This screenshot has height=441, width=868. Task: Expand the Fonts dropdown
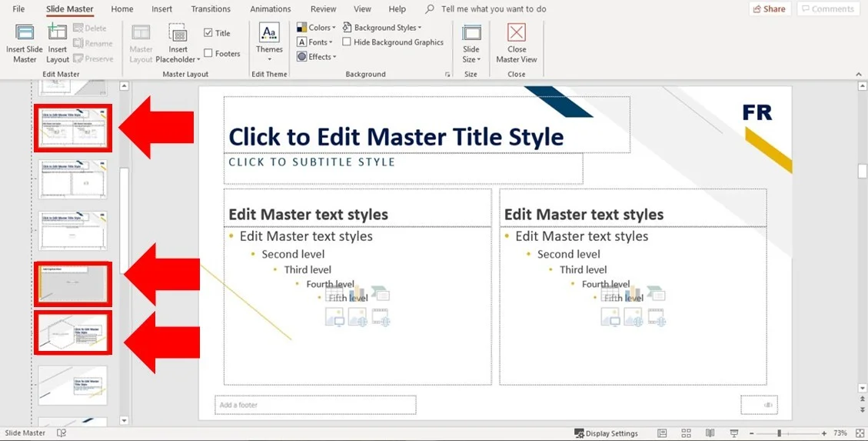click(331, 42)
